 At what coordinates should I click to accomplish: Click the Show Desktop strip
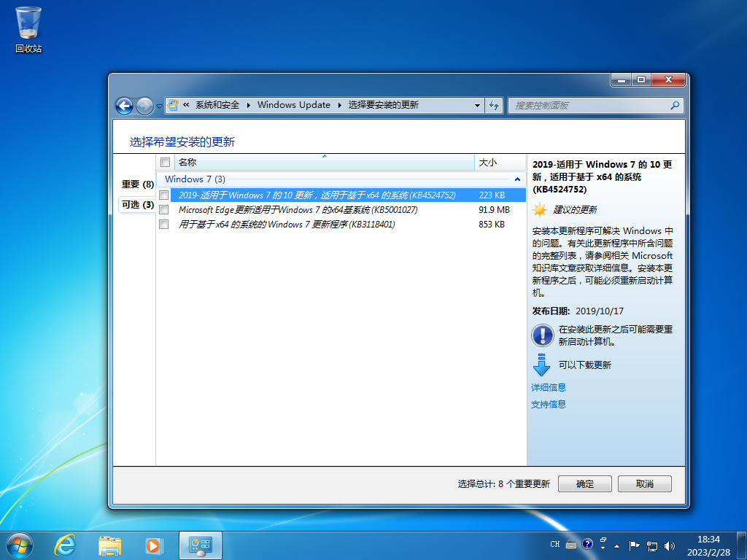coord(742,545)
